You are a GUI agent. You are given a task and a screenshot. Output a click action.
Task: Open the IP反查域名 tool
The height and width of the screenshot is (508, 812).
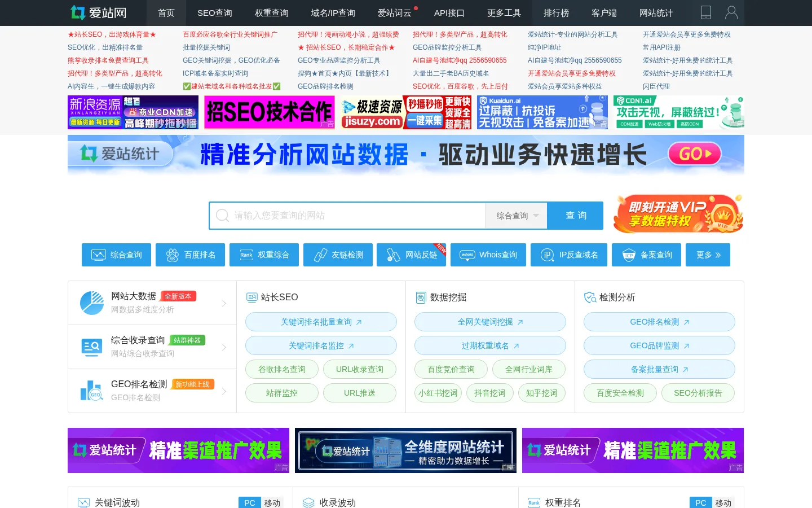(x=569, y=255)
